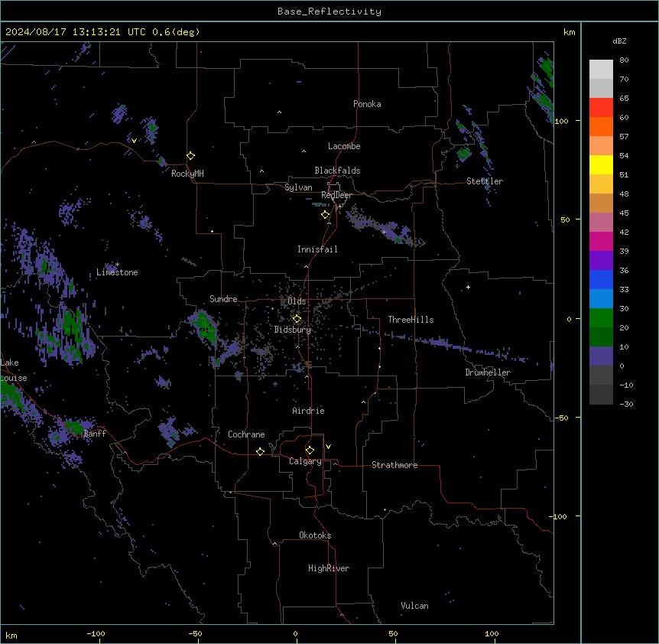Viewport: 659px width, 644px height.
Task: Click the 39 dBZ purple legend swatch
Action: point(601,260)
